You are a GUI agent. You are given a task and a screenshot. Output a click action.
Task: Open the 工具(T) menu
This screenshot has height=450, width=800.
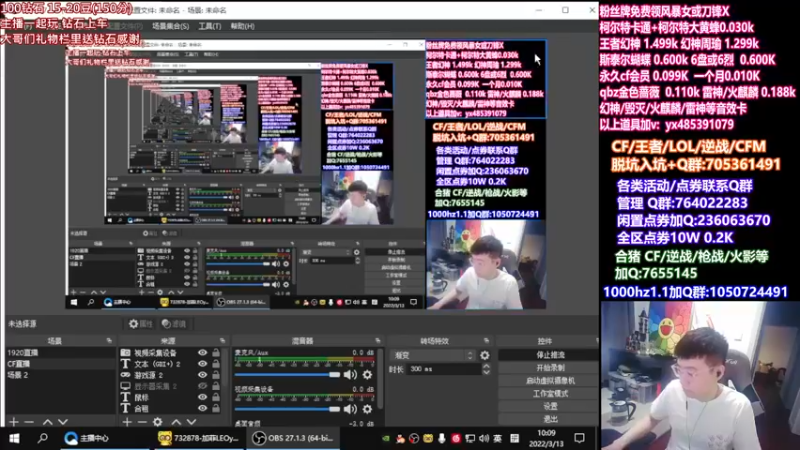pos(210,26)
